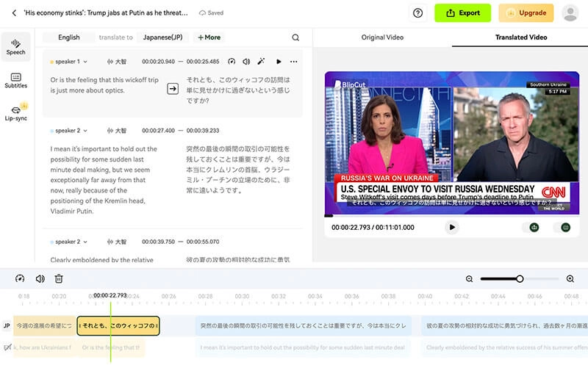
Task: Click the timeline zoom slider handle
Action: click(x=520, y=279)
